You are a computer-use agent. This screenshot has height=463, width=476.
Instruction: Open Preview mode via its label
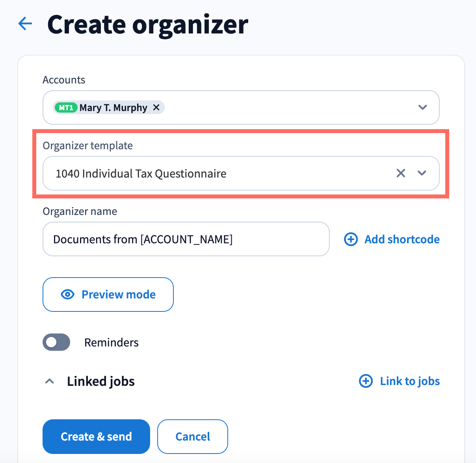point(119,294)
